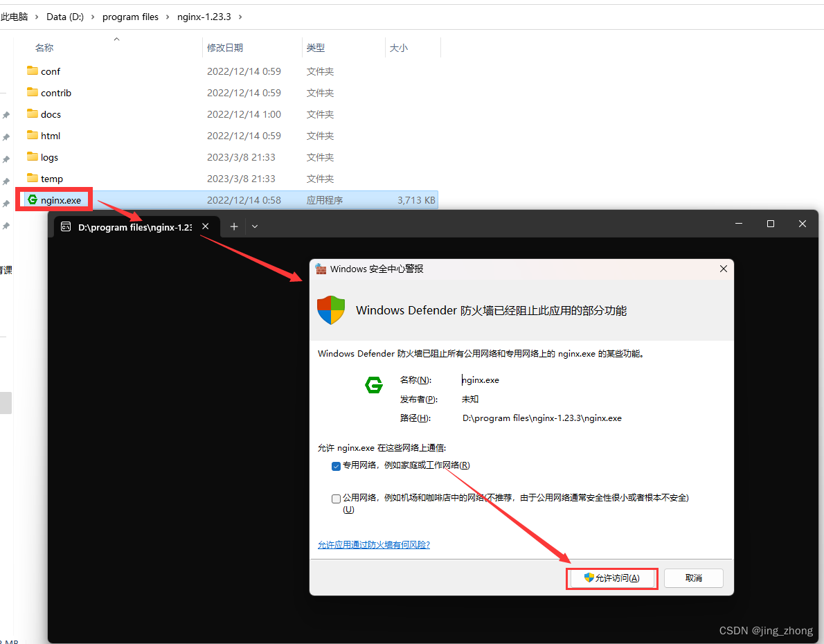Click the publisher value 未知
824x644 pixels.
click(469, 399)
